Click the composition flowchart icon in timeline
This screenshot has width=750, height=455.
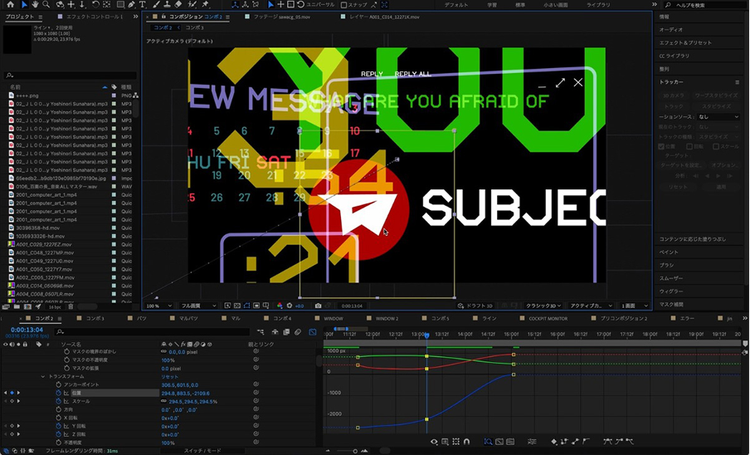tap(261, 332)
